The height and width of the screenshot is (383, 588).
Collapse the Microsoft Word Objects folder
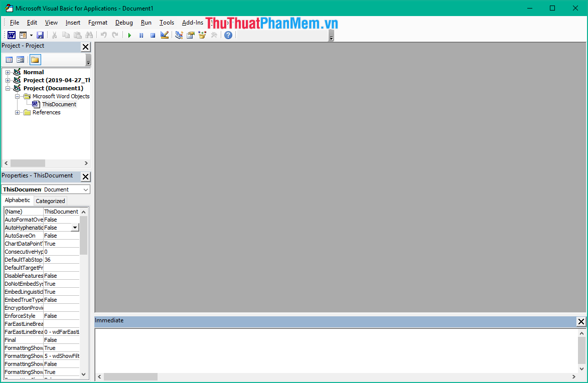(17, 96)
